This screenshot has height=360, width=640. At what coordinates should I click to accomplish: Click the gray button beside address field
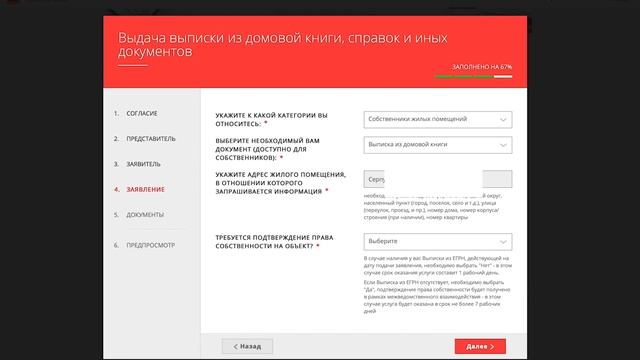[497, 179]
